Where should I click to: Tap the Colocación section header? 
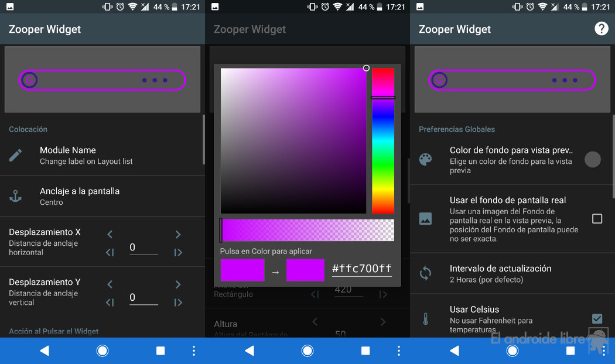[x=28, y=129]
